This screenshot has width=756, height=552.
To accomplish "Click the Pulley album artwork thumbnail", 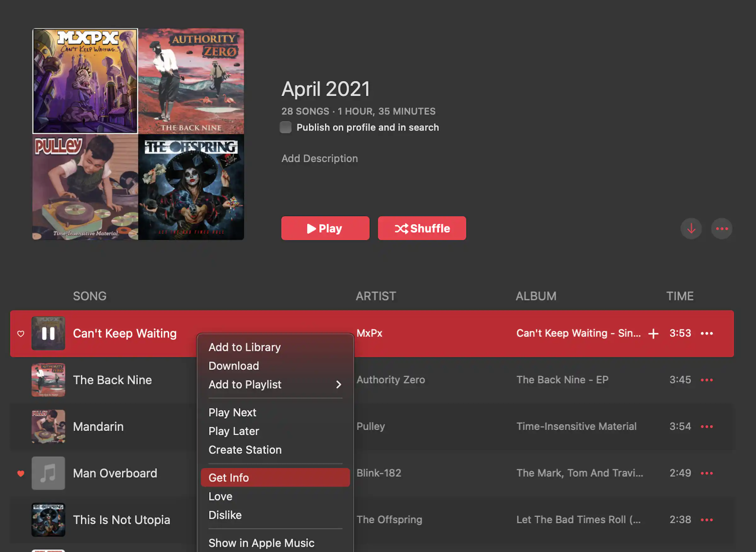I will (x=85, y=187).
